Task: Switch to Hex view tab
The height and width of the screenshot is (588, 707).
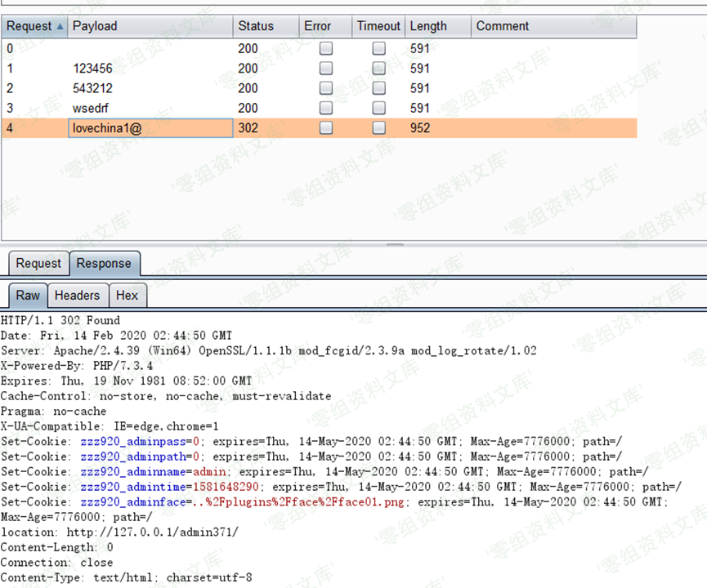Action: coord(127,296)
